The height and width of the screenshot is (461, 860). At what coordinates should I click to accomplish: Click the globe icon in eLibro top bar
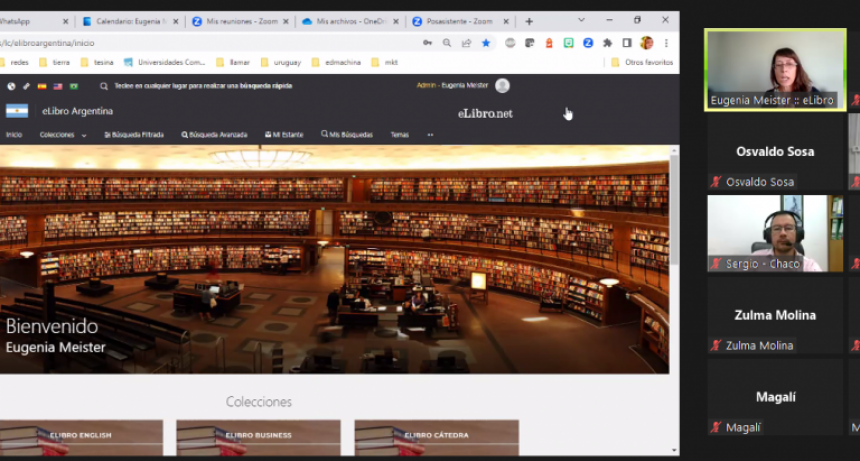pyautogui.click(x=11, y=86)
